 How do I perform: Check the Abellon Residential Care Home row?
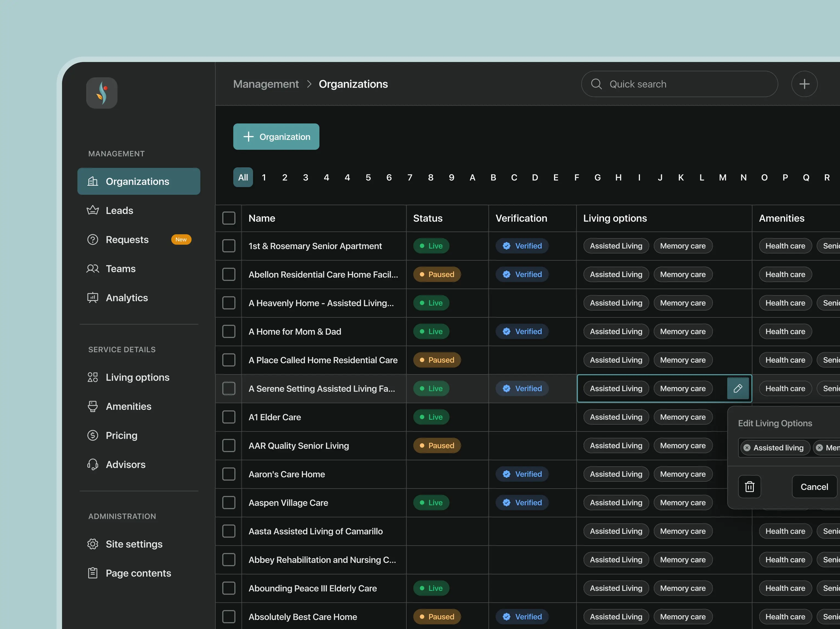(229, 275)
